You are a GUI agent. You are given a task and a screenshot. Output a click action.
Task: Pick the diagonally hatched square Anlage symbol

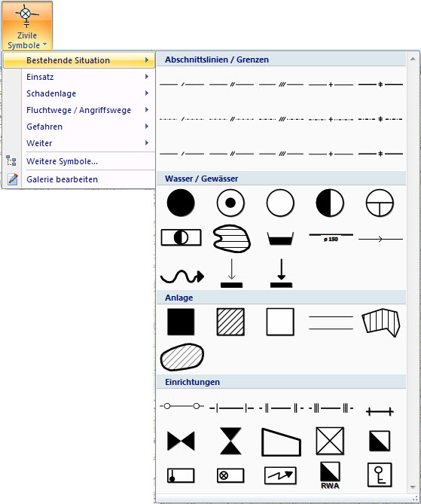click(230, 322)
